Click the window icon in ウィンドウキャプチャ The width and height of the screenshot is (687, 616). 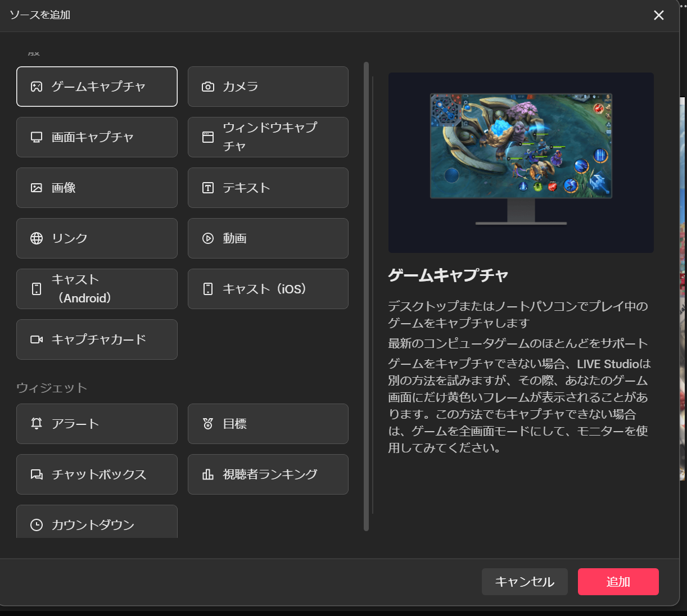(208, 137)
